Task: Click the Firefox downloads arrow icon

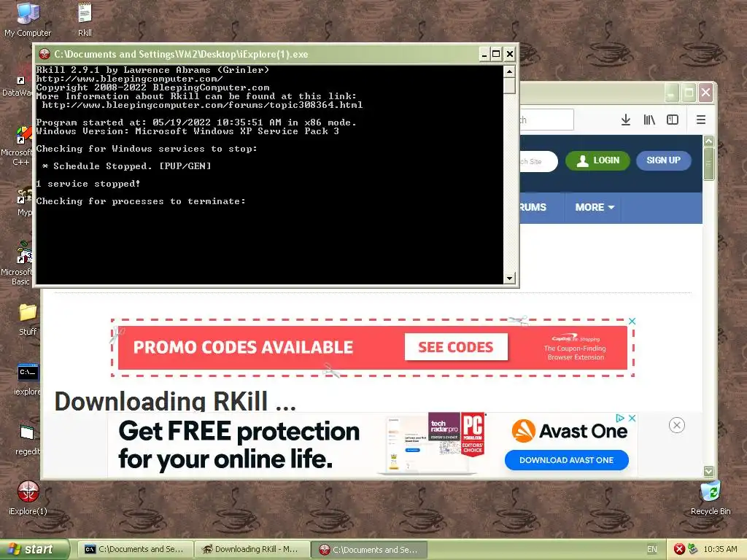Action: click(625, 120)
